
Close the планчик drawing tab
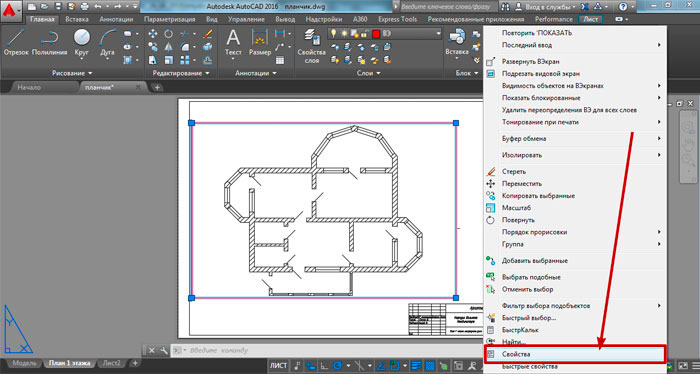[x=138, y=87]
